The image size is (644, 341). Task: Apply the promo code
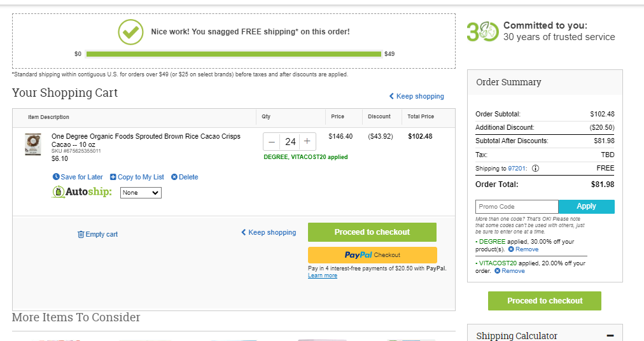[587, 206]
